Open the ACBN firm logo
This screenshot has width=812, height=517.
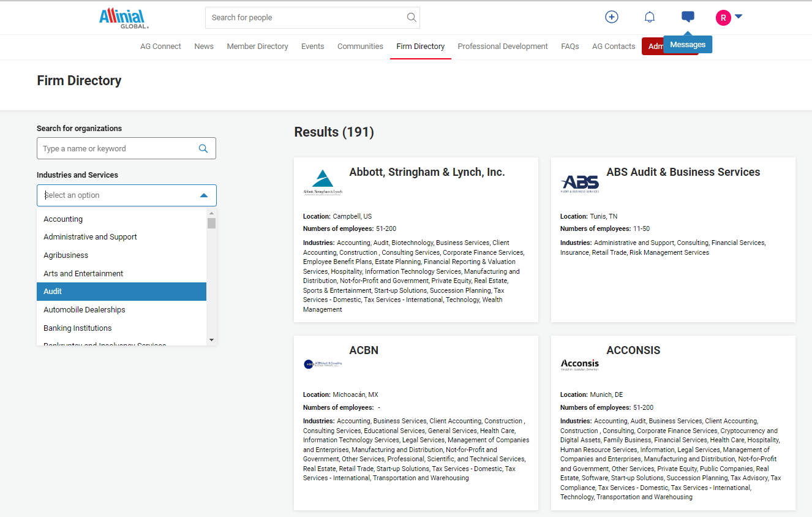(x=323, y=364)
